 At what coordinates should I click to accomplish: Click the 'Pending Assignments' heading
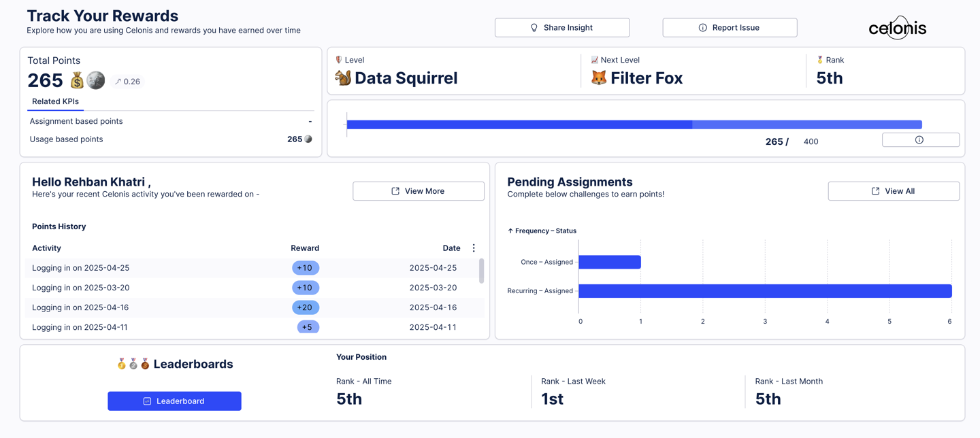(x=570, y=182)
